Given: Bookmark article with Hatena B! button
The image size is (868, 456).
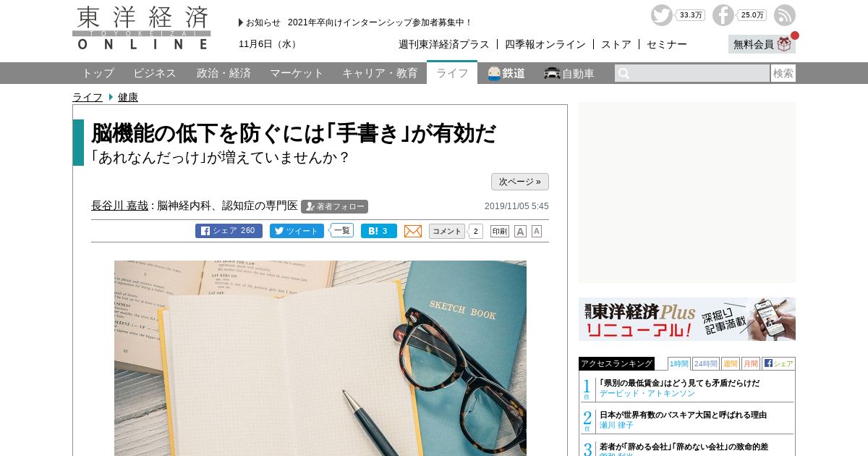Looking at the screenshot, I should pos(379,231).
